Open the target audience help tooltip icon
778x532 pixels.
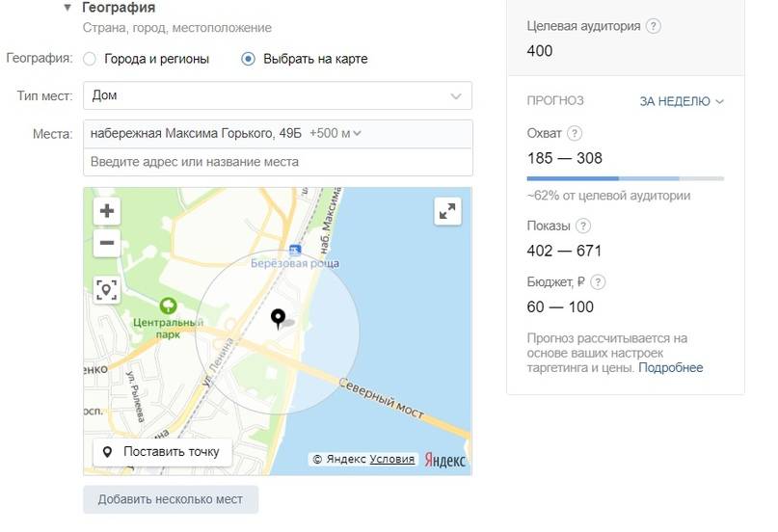click(654, 26)
